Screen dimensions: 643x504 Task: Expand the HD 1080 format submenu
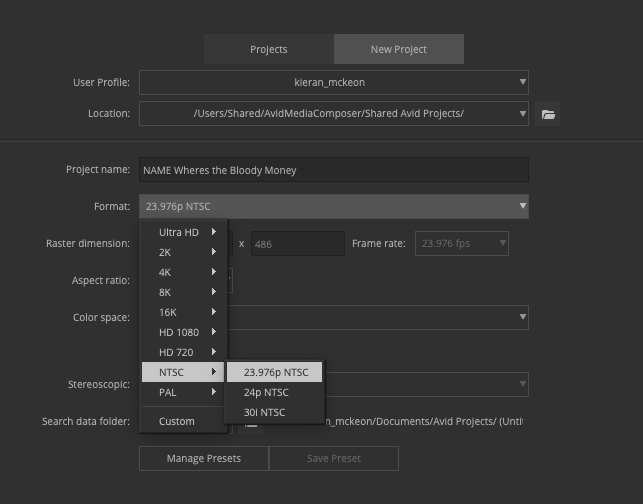[x=183, y=332]
